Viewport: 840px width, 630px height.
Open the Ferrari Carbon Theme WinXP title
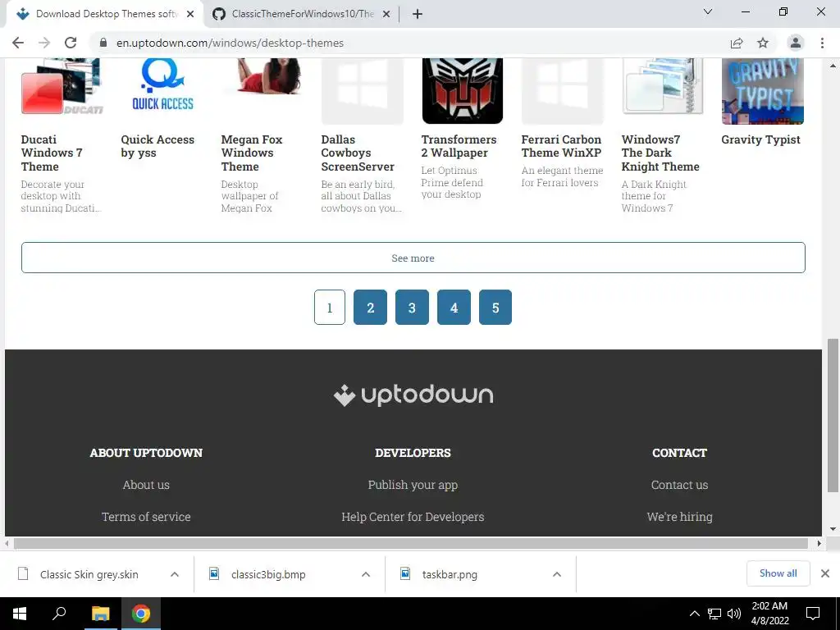click(x=561, y=146)
